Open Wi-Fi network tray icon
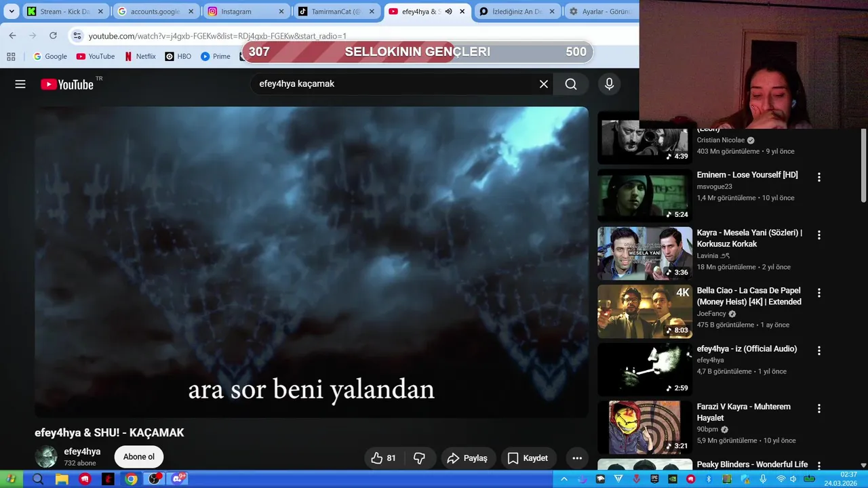 (781, 479)
